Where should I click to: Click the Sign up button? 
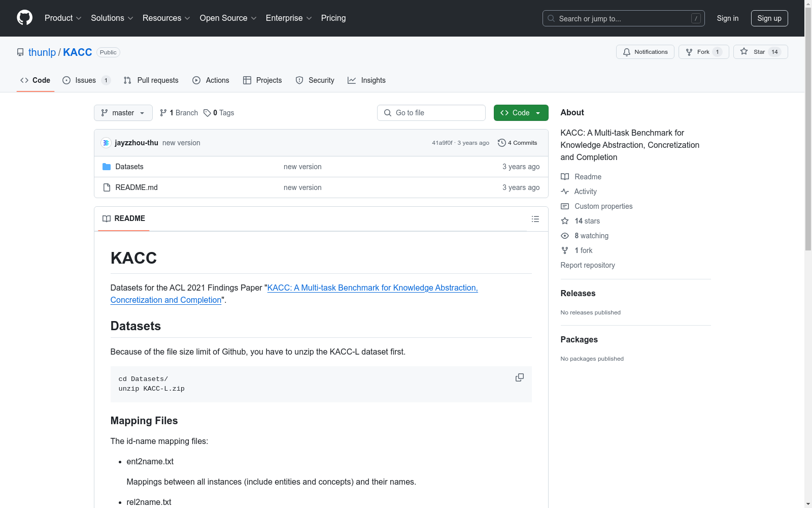click(769, 18)
